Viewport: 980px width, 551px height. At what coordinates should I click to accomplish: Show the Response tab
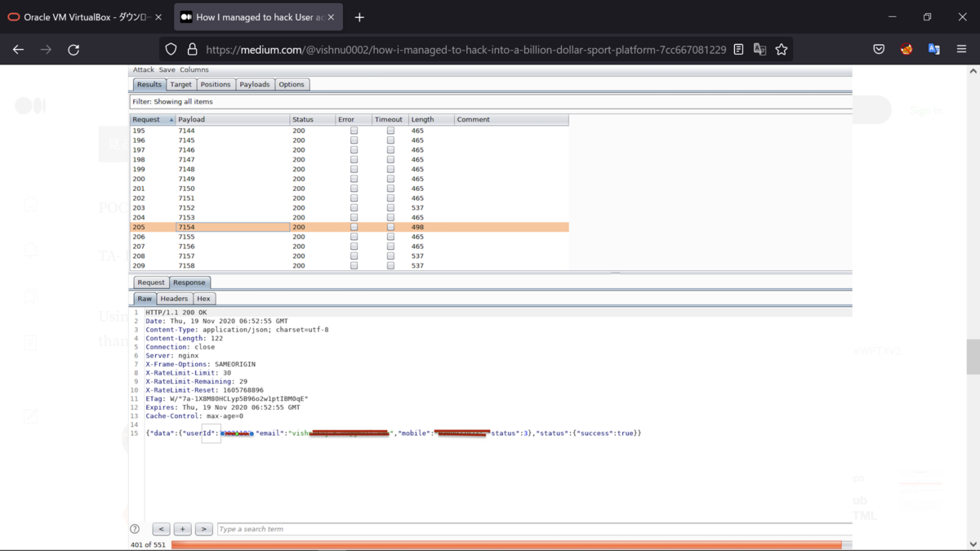tap(189, 282)
